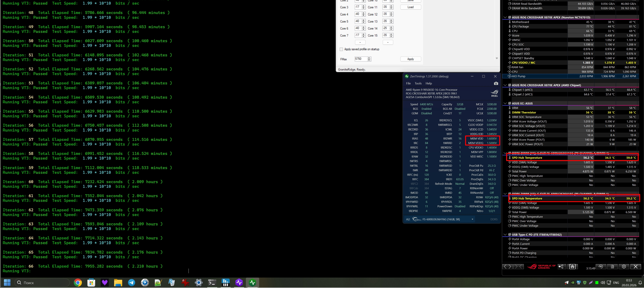Collapse the ASUS ROG CROSSHAIR Nuvoton sensor group

pyautogui.click(x=505, y=17)
